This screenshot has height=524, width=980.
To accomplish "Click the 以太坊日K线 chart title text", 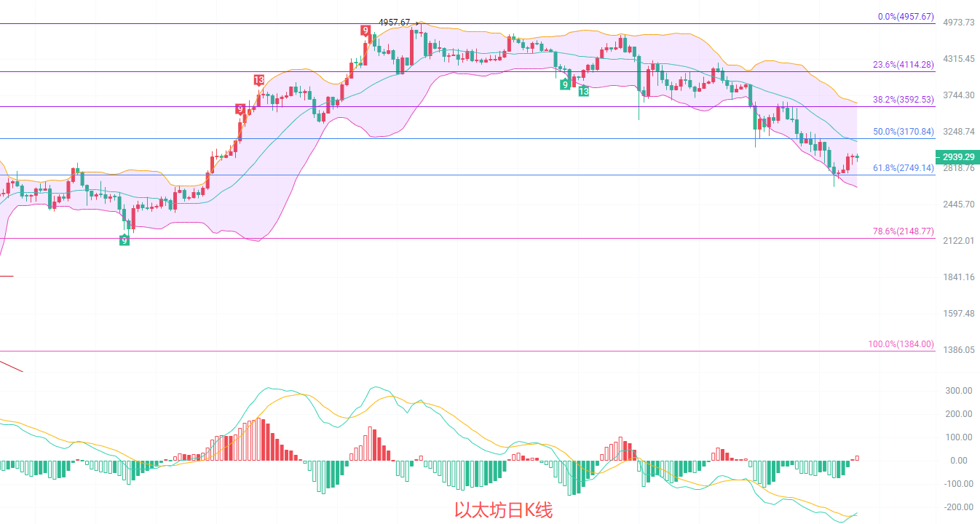I will pos(503,511).
